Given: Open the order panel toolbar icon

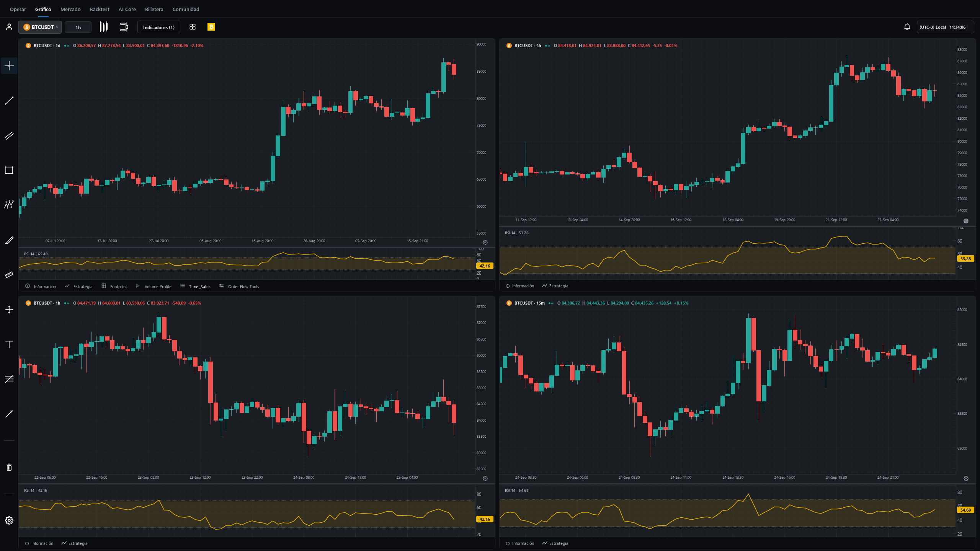Looking at the screenshot, I should pyautogui.click(x=124, y=27).
